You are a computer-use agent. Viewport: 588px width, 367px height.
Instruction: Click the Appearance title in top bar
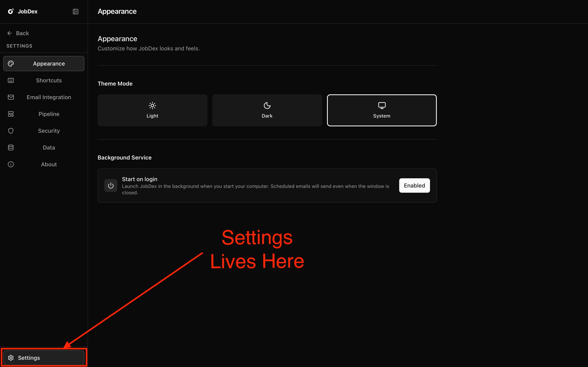117,11
